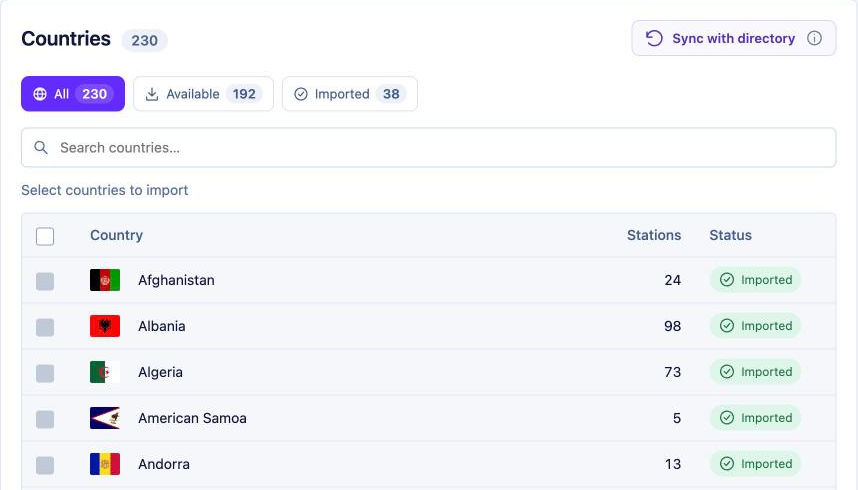Click station count 73 for Algeria
The width and height of the screenshot is (858, 490).
(673, 372)
